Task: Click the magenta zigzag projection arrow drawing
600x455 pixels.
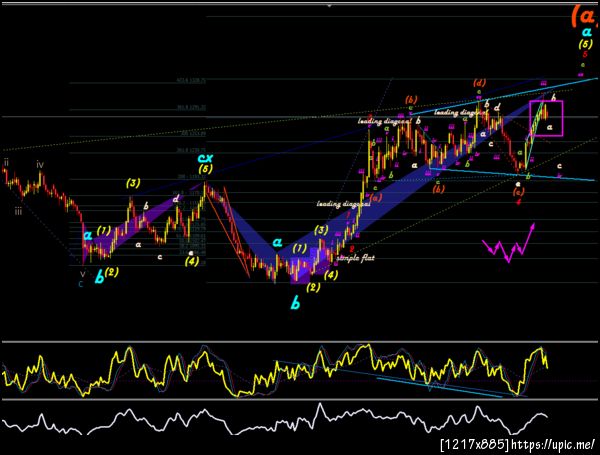Action: (x=508, y=243)
